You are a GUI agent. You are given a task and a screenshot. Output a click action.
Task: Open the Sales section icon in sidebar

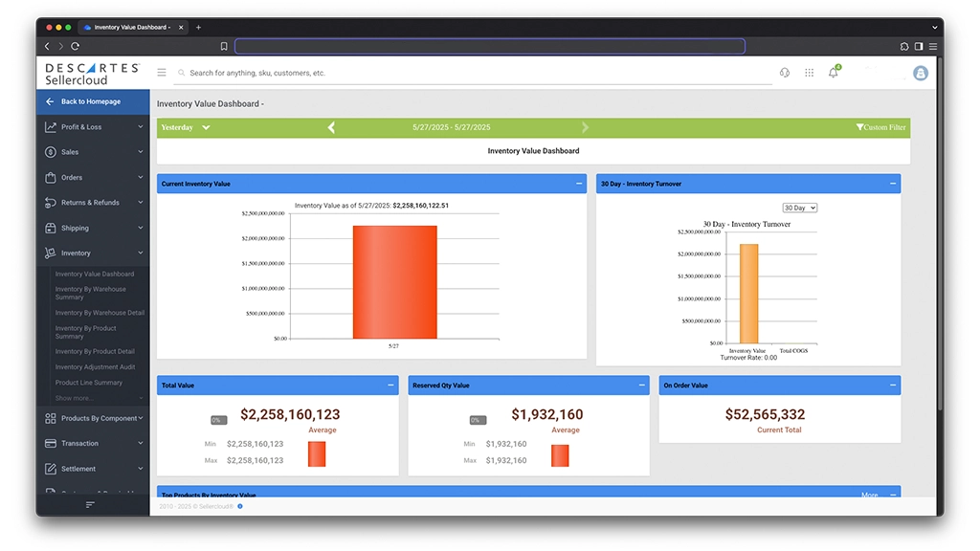click(50, 151)
